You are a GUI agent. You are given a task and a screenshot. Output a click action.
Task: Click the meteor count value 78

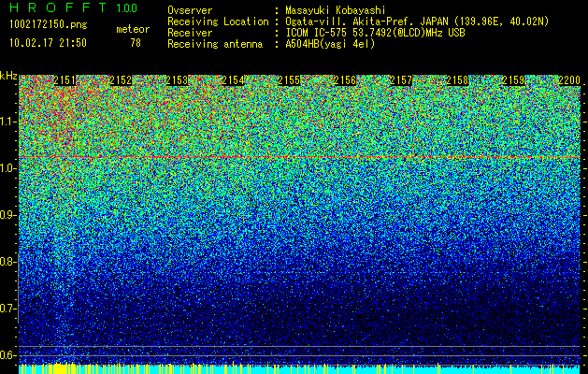[136, 43]
